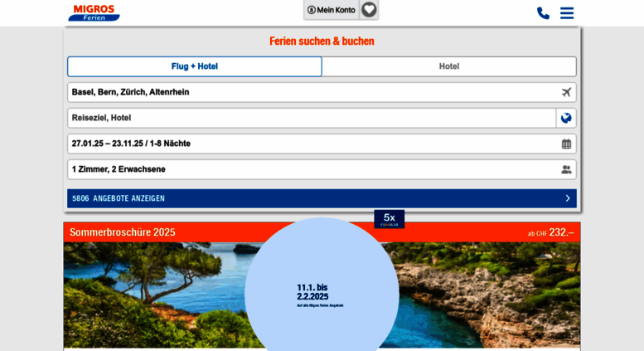Image resolution: width=644 pixels, height=351 pixels.
Task: Click the airplane icon in departure field
Action: [566, 92]
